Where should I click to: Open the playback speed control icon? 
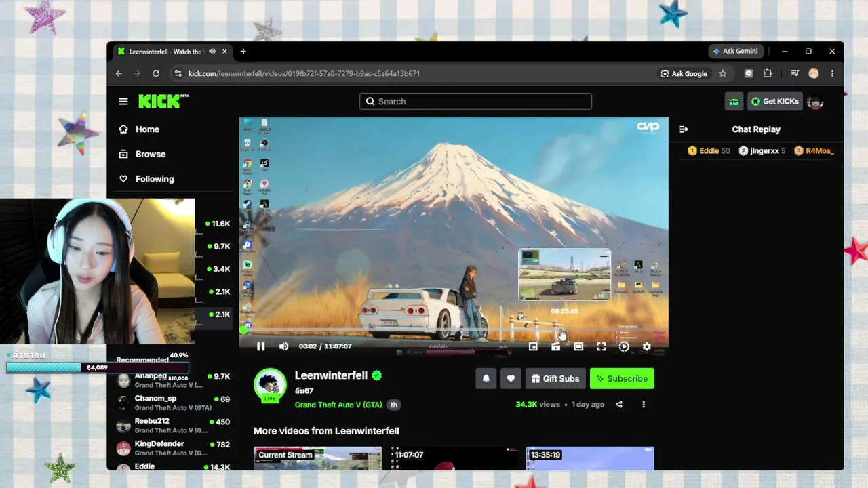(x=624, y=346)
